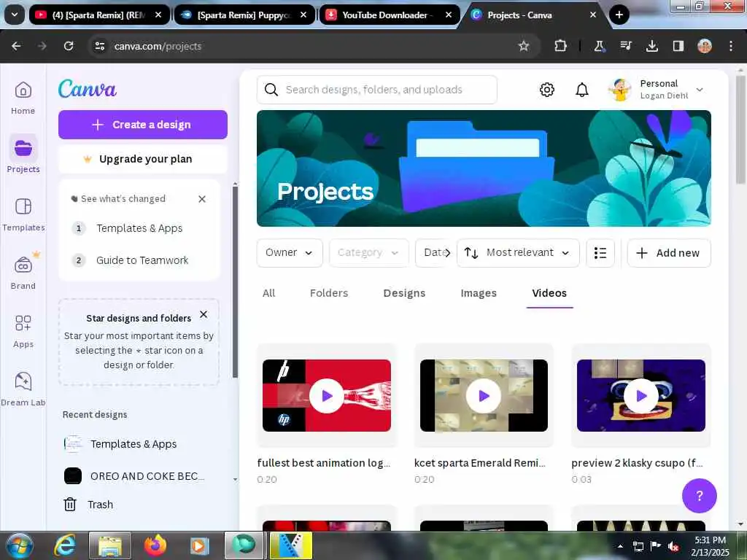Switch to the Sparta Remix Puppyc browser tab
747x560 pixels.
tap(244, 15)
